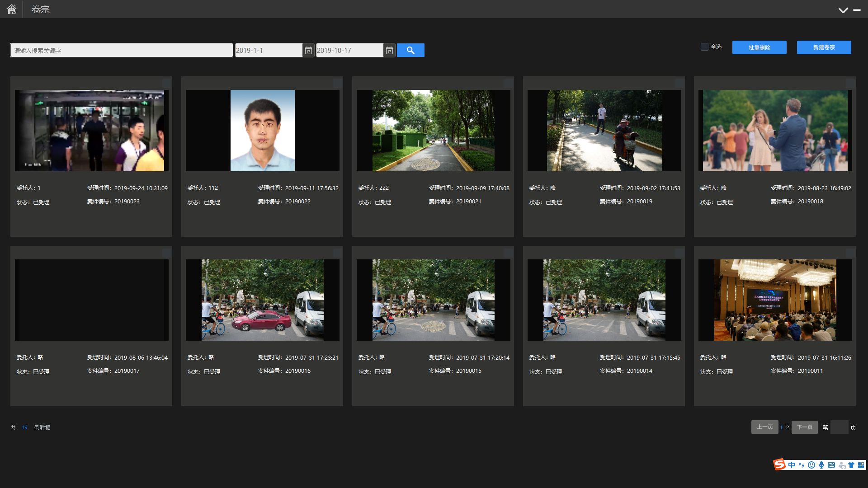Tick the checkbox on case 20190016 card

point(337,253)
